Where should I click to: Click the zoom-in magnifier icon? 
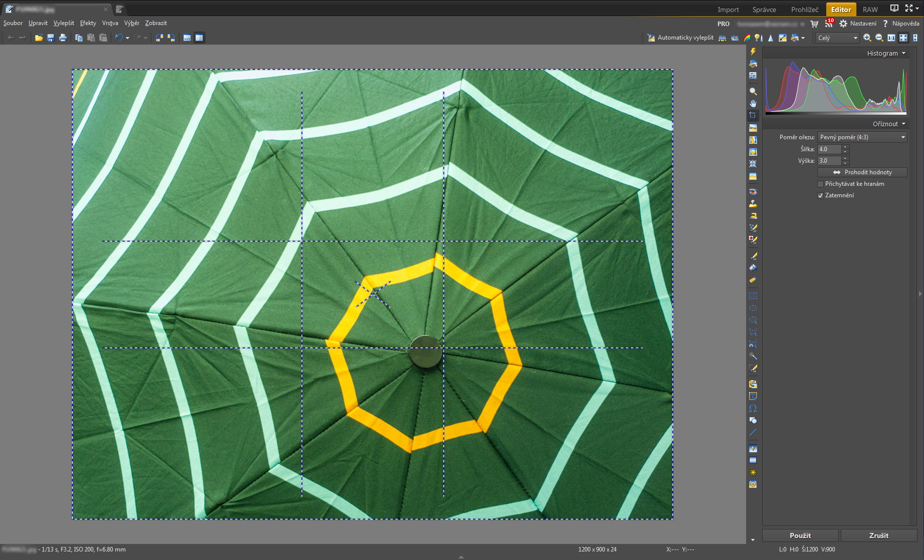pyautogui.click(x=867, y=38)
